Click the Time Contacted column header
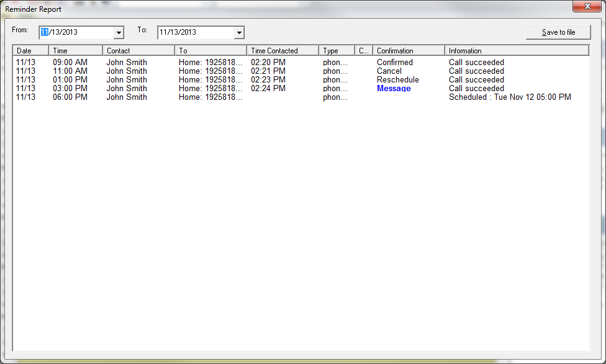606x364 pixels. tap(283, 51)
